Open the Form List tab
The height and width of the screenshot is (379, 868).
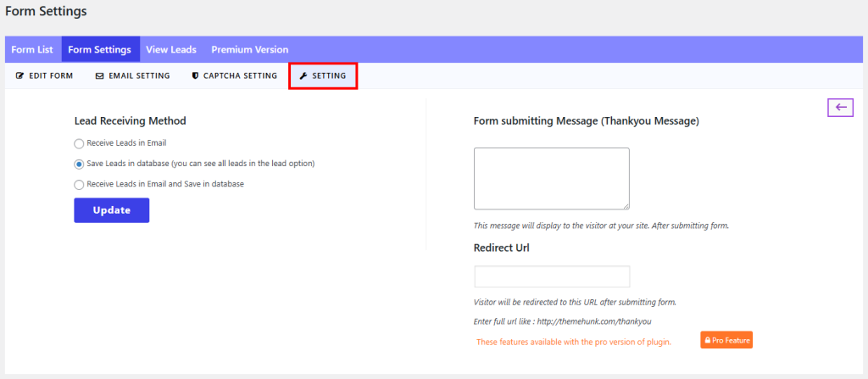pyautogui.click(x=32, y=49)
